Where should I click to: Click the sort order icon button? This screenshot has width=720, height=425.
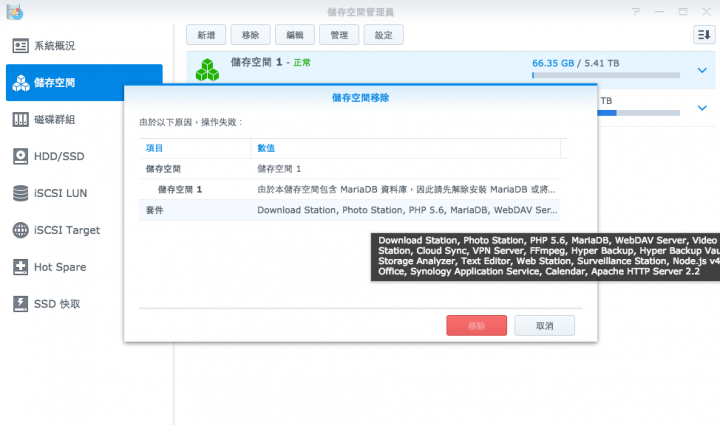[x=704, y=35]
